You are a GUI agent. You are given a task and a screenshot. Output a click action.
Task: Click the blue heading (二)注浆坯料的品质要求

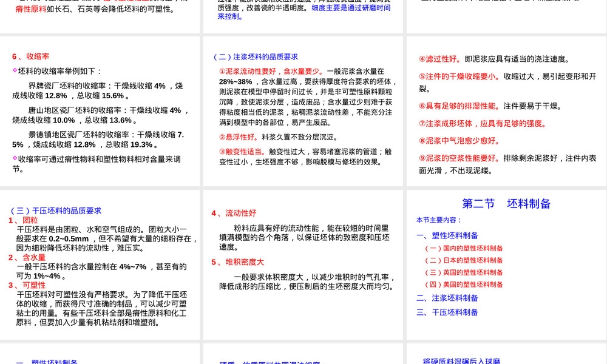(256, 57)
